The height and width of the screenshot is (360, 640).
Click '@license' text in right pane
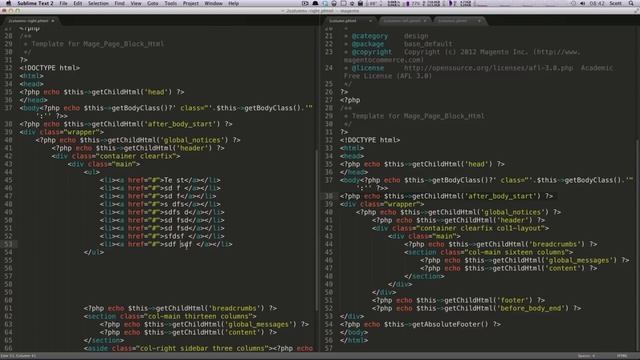pos(368,68)
